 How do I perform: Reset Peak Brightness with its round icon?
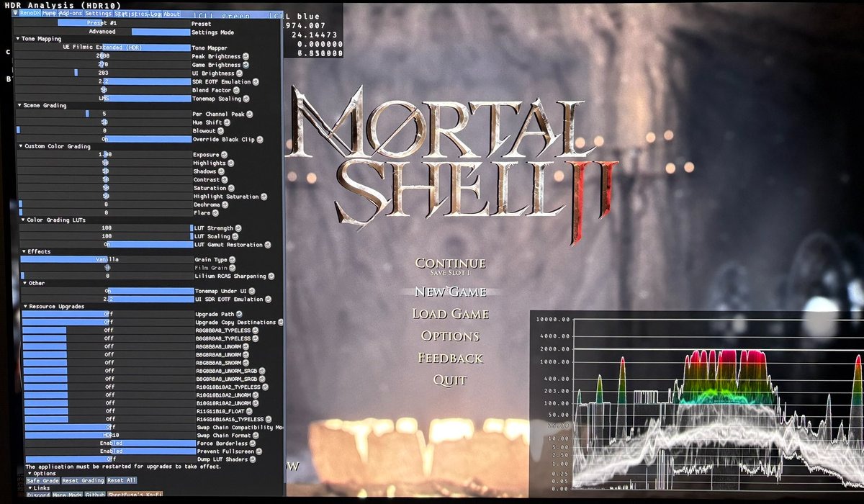coord(246,56)
